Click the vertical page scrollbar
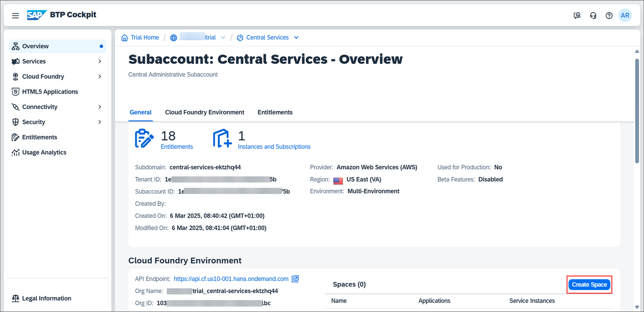Viewport: 644px width, 312px height. (x=637, y=111)
